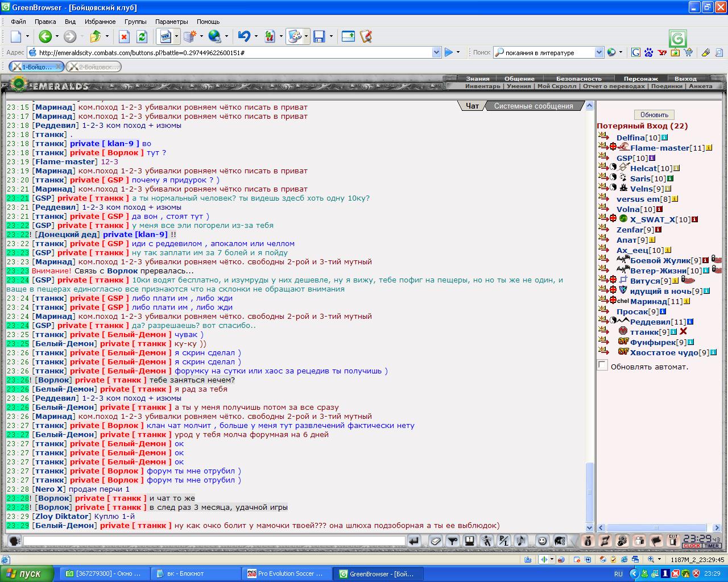Click the 'Обновить' button

654,114
